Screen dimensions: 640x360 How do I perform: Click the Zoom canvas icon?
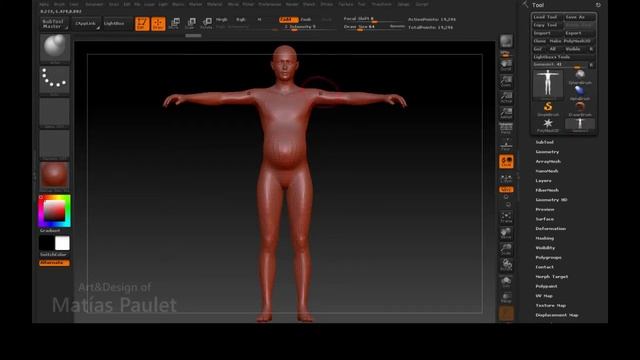click(506, 81)
